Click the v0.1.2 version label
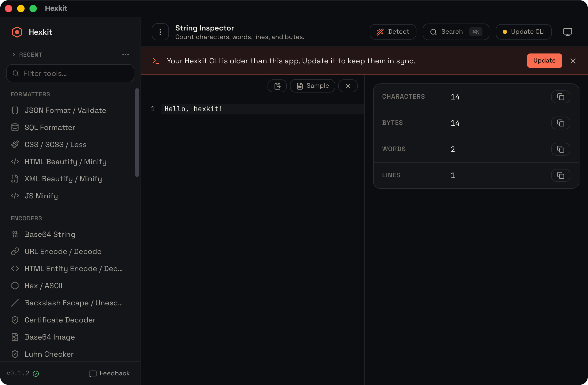The width and height of the screenshot is (588, 385). click(x=18, y=373)
